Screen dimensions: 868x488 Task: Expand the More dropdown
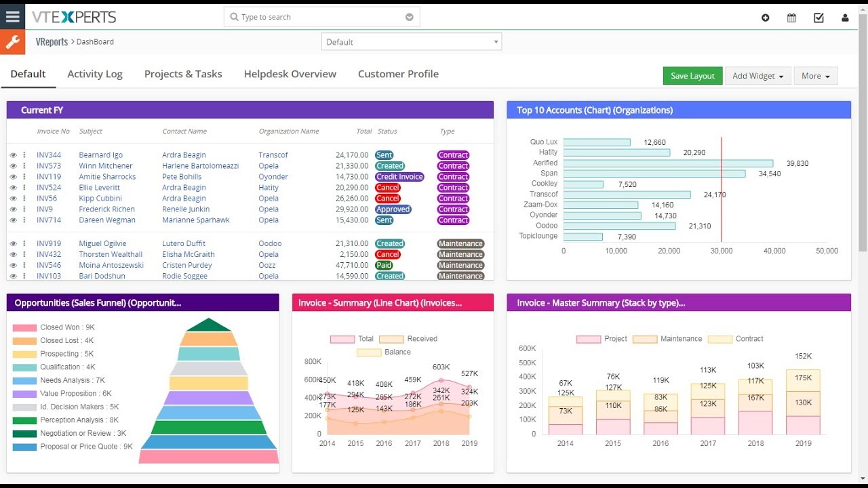pyautogui.click(x=815, y=76)
